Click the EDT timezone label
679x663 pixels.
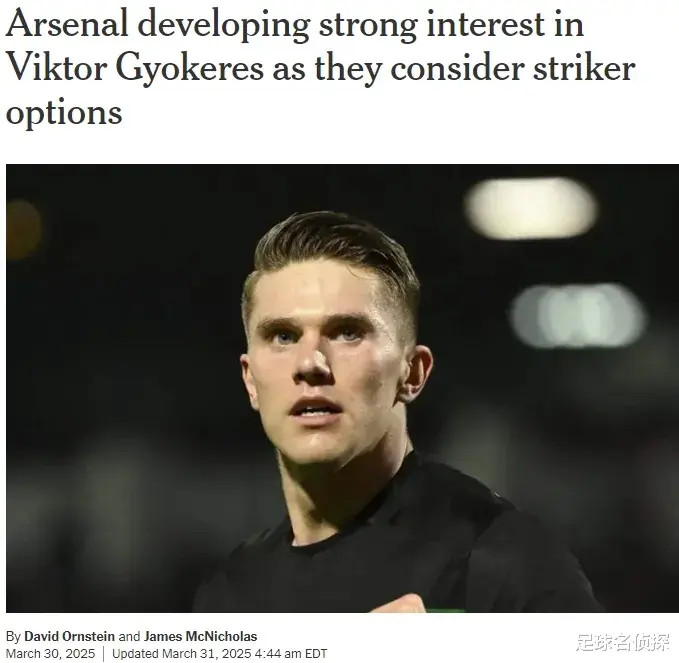click(316, 653)
